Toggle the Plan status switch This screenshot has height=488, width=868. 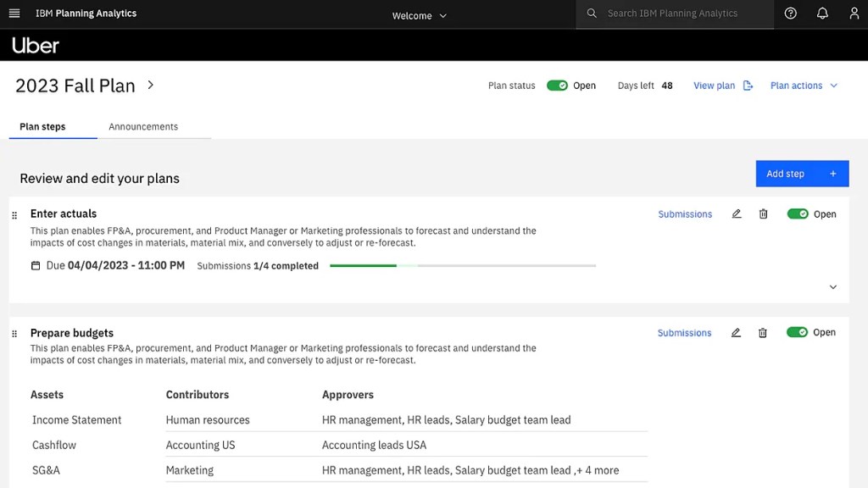(x=557, y=86)
